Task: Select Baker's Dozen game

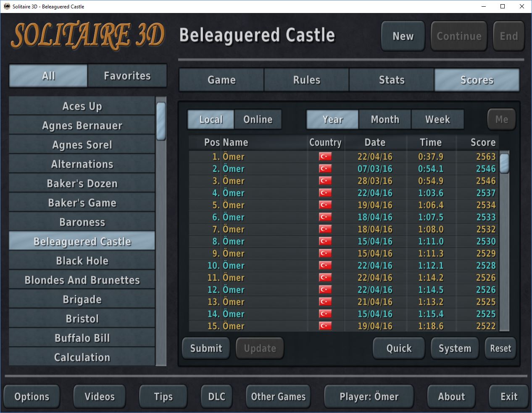Action: coord(82,183)
